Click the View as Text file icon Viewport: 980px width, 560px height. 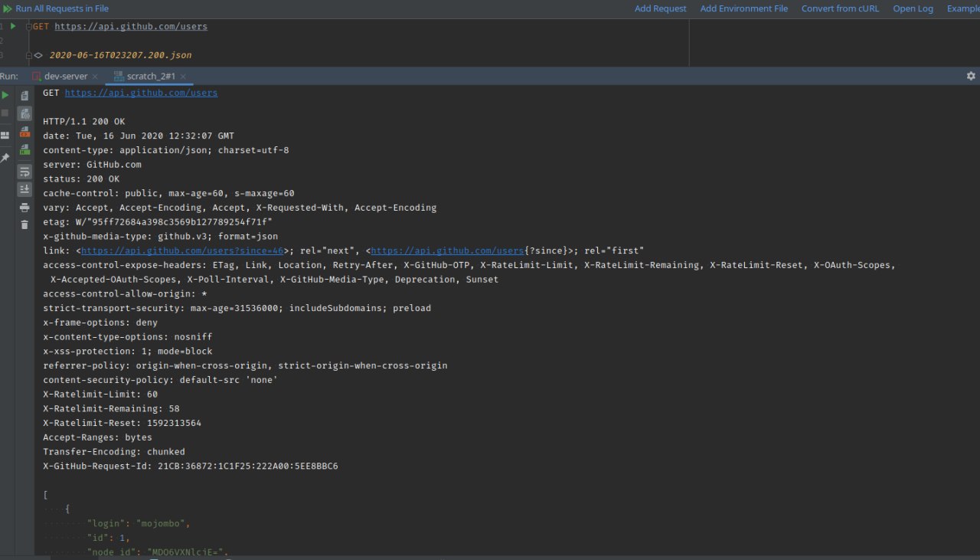point(24,96)
